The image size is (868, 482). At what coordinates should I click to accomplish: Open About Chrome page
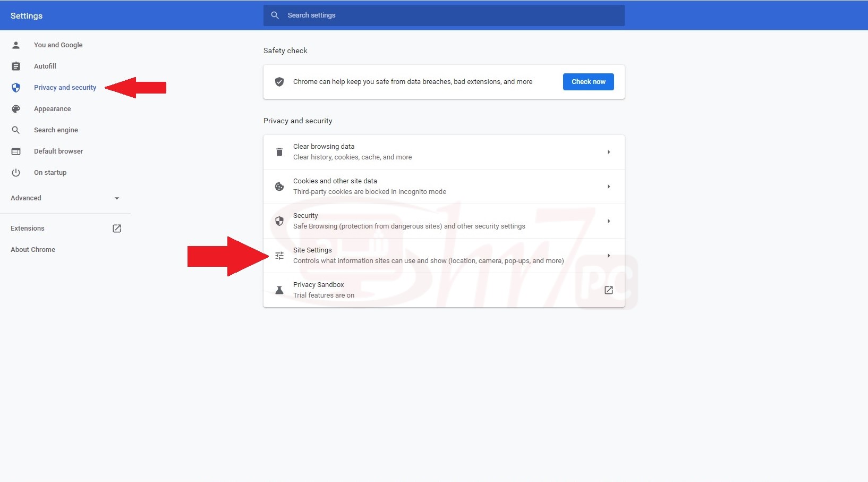(33, 250)
